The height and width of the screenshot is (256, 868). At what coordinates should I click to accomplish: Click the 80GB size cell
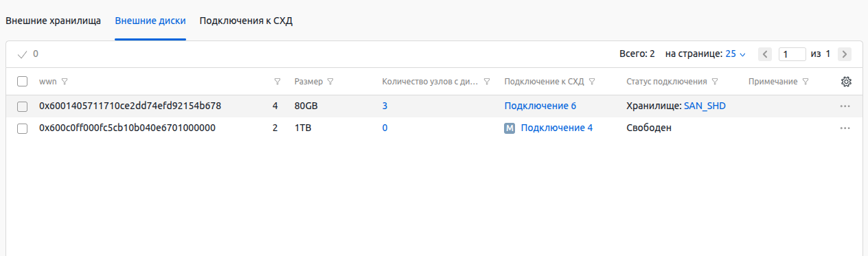pos(306,106)
